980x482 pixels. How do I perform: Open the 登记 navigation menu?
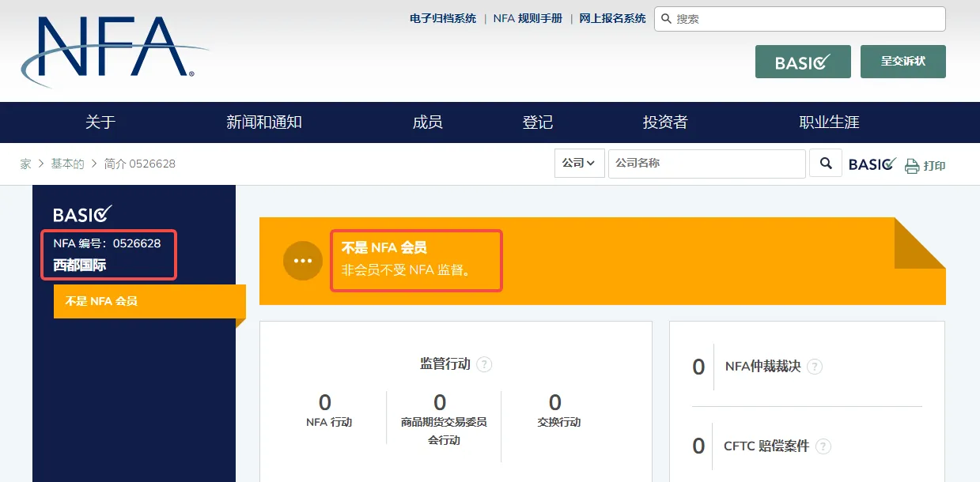(538, 122)
